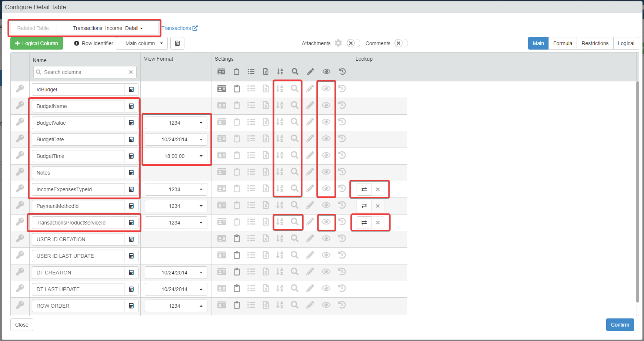
Task: Toggle the Attachments switch
Action: pyautogui.click(x=353, y=43)
